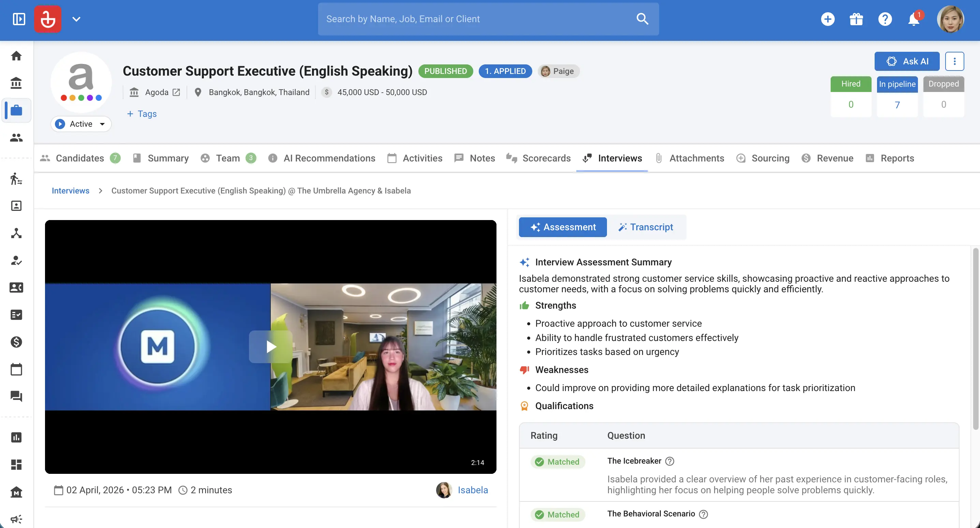Click the gift rewards icon
The image size is (980, 528).
point(856,19)
